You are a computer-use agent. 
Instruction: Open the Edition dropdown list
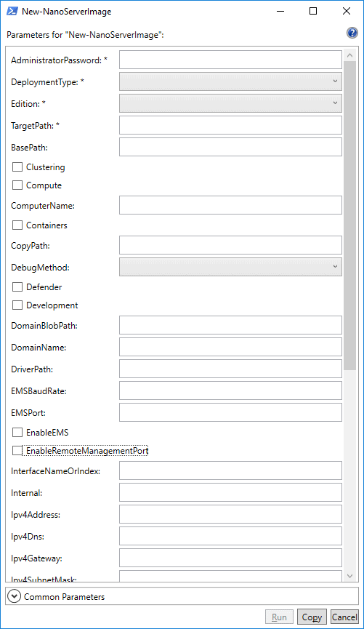pos(230,103)
